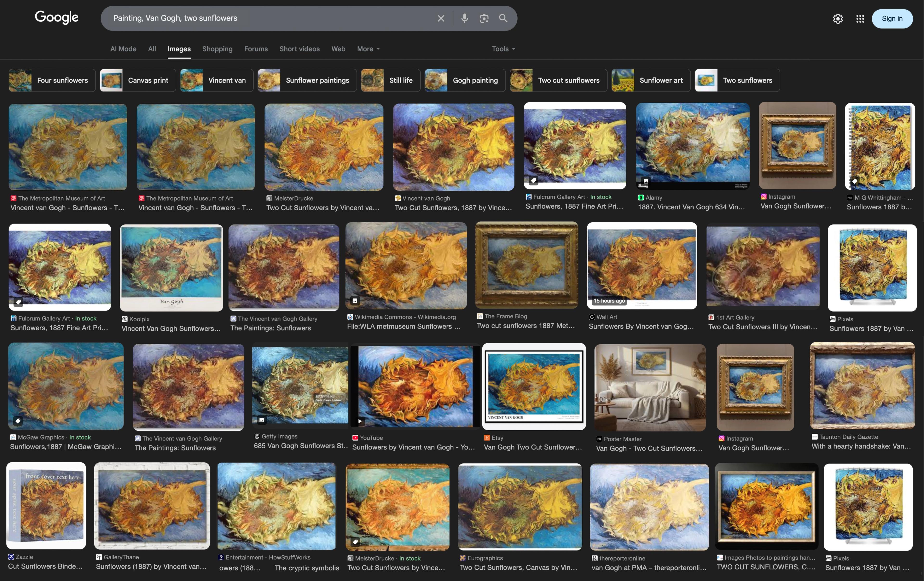This screenshot has height=581, width=924.
Task: Open the MeisterDrucke 'Two Cut Sunflowers by Vincent va...' thumbnail
Action: coord(323,147)
